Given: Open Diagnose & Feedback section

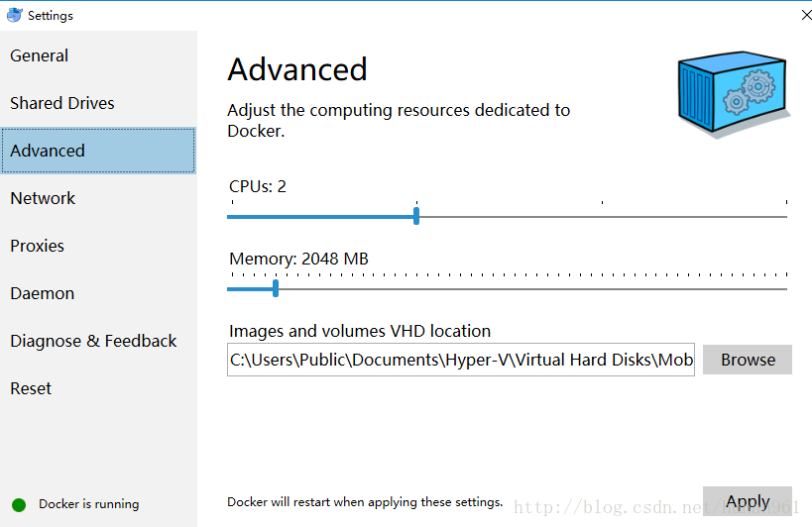Looking at the screenshot, I should (93, 341).
